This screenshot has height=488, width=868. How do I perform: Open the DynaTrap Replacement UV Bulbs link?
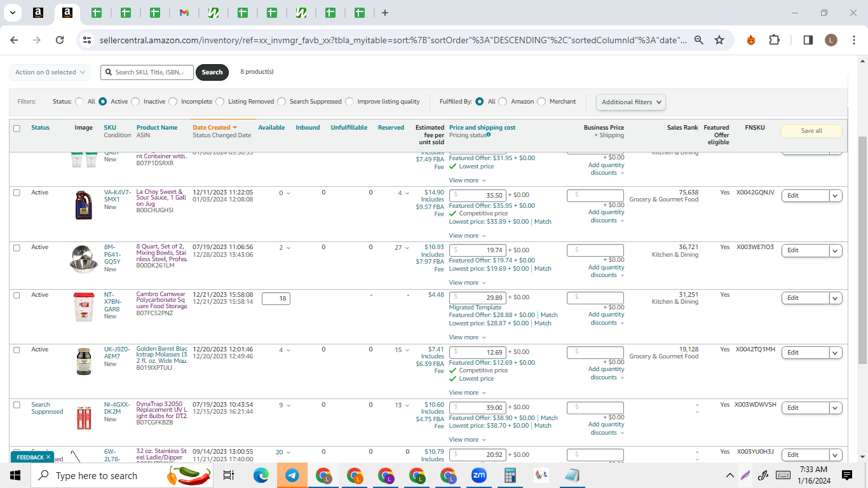[x=161, y=410]
